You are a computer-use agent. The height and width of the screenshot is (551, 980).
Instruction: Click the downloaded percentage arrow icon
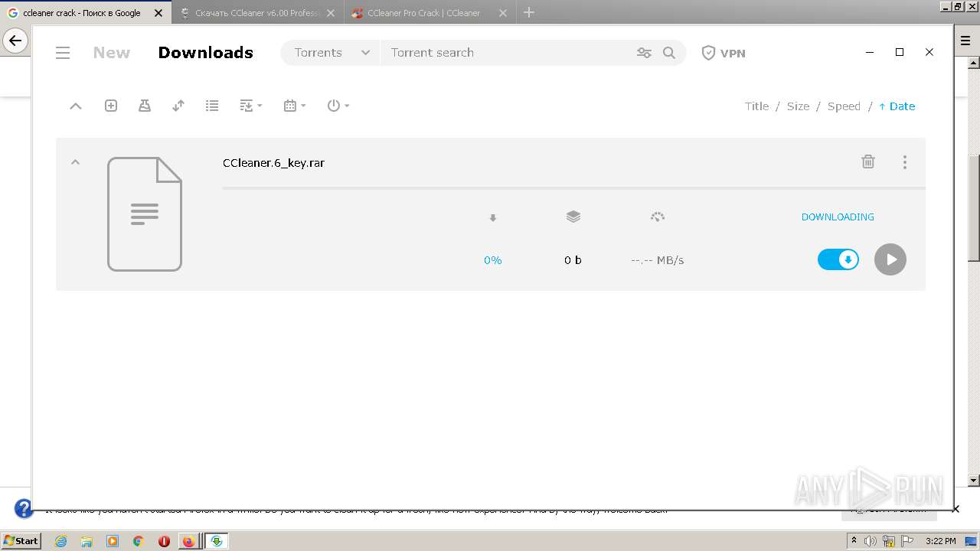(x=493, y=217)
